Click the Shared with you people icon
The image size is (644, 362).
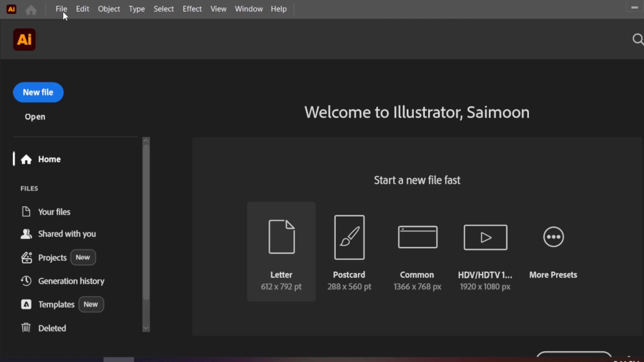pos(26,234)
